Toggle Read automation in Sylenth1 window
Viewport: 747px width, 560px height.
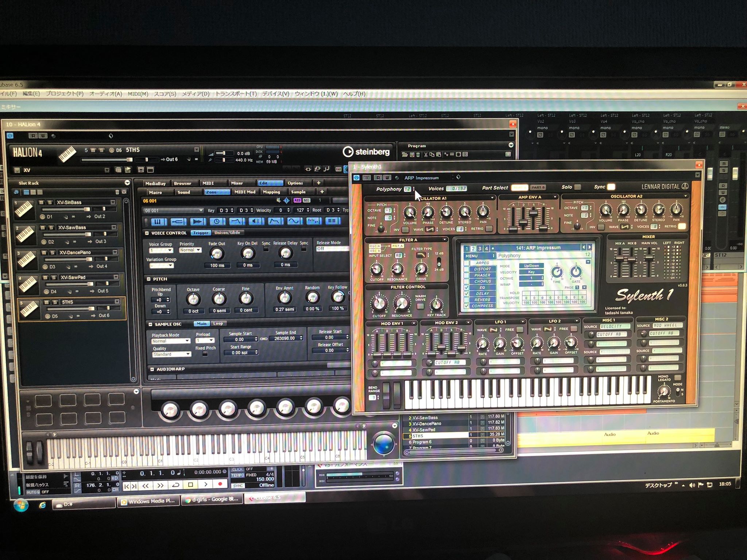378,178
